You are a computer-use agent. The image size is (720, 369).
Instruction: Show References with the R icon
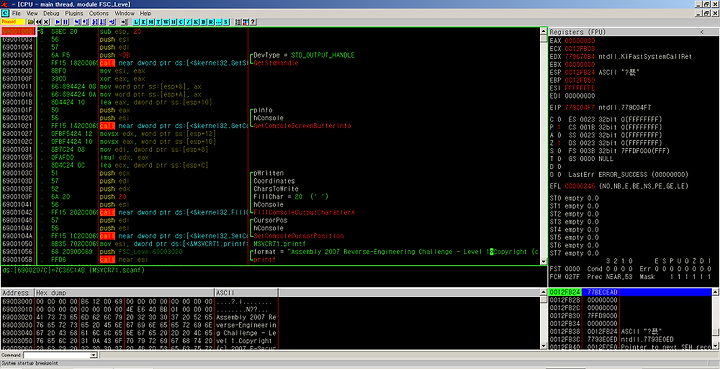[211, 22]
